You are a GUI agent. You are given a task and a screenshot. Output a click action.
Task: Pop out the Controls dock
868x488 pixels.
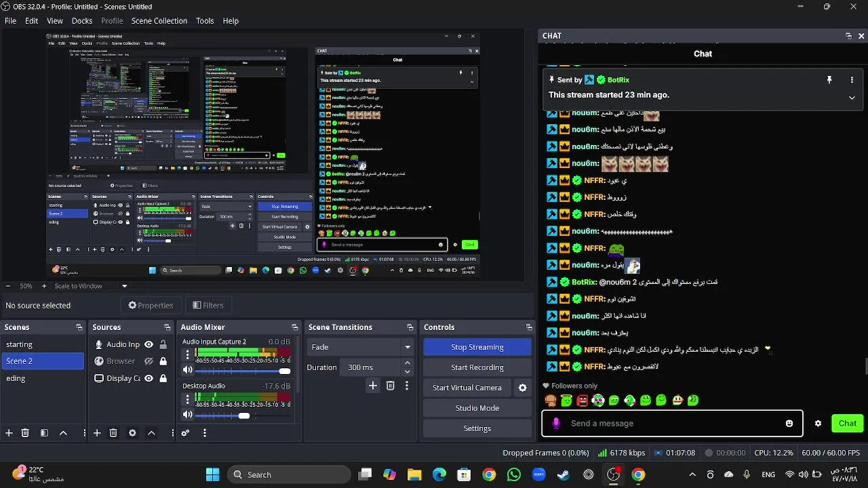[528, 327]
